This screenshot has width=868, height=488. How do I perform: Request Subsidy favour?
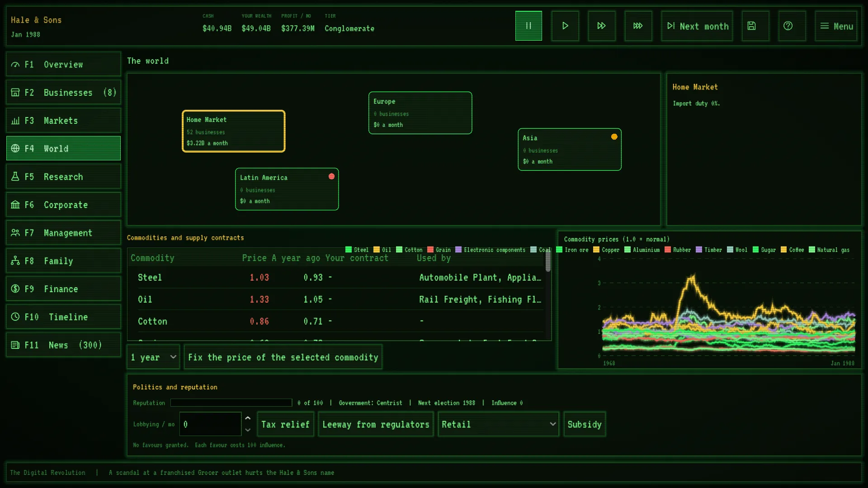(584, 424)
